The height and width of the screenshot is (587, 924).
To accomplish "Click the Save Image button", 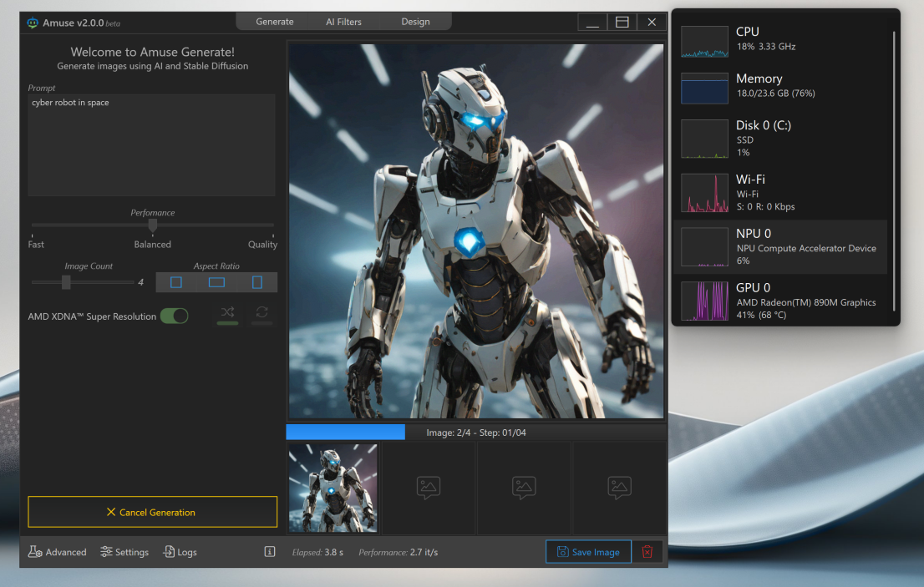I will (x=588, y=552).
